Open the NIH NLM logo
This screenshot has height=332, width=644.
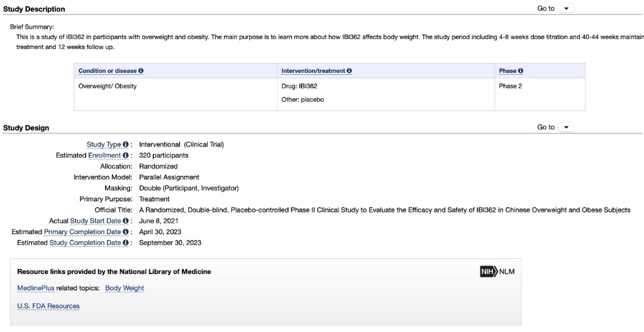[497, 272]
